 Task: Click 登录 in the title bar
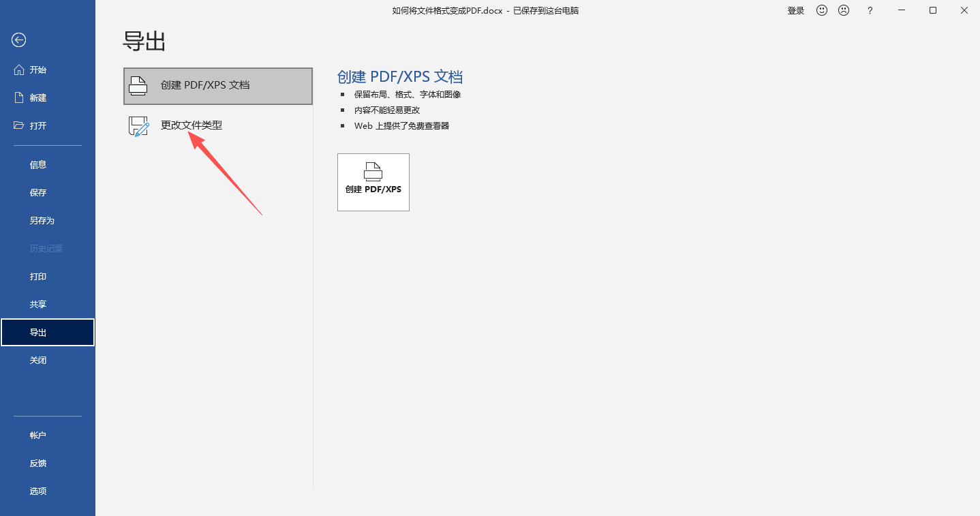click(x=796, y=10)
